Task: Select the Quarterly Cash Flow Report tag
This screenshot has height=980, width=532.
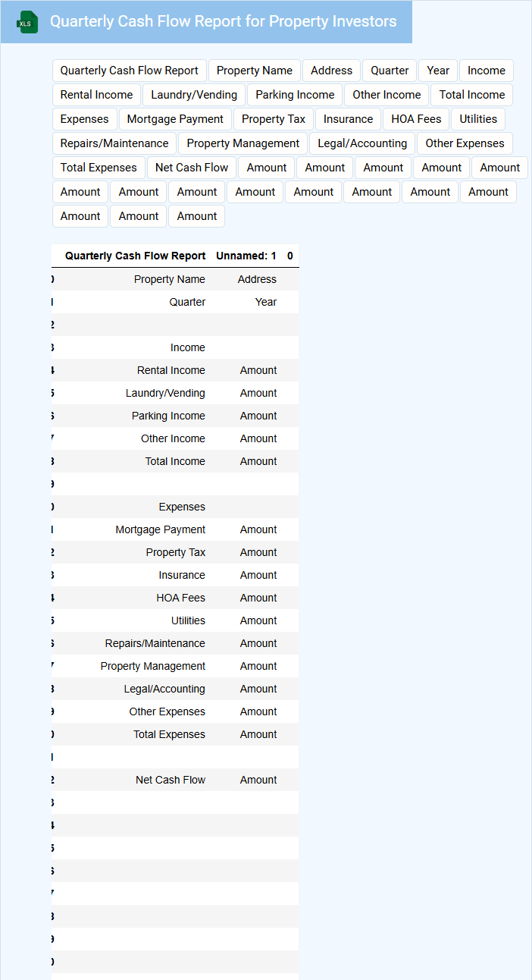Action: pos(130,71)
